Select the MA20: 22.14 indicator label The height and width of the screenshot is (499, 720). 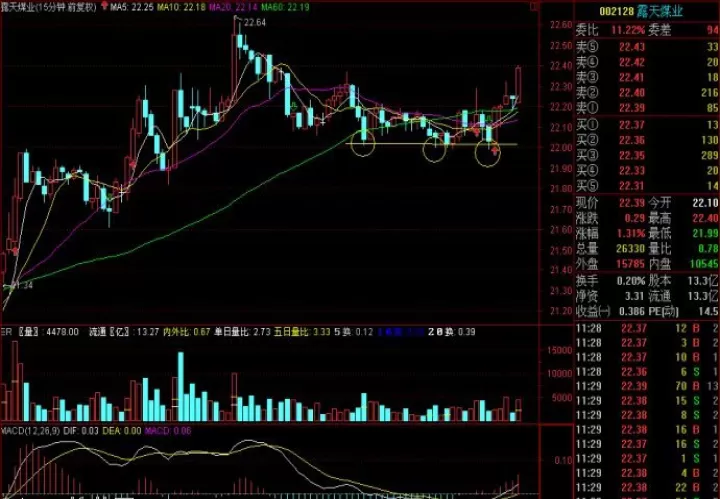click(233, 7)
